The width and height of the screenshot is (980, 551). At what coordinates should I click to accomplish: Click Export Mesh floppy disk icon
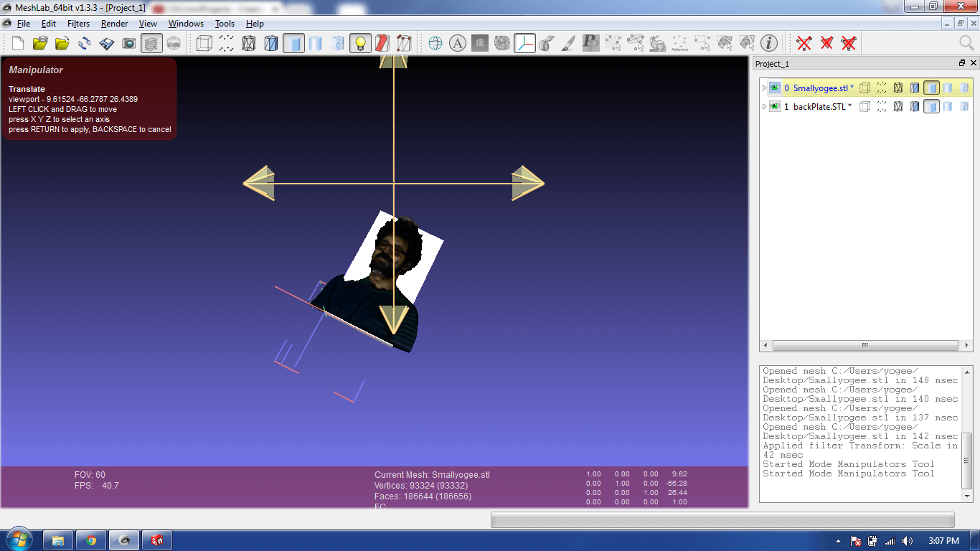coord(107,44)
